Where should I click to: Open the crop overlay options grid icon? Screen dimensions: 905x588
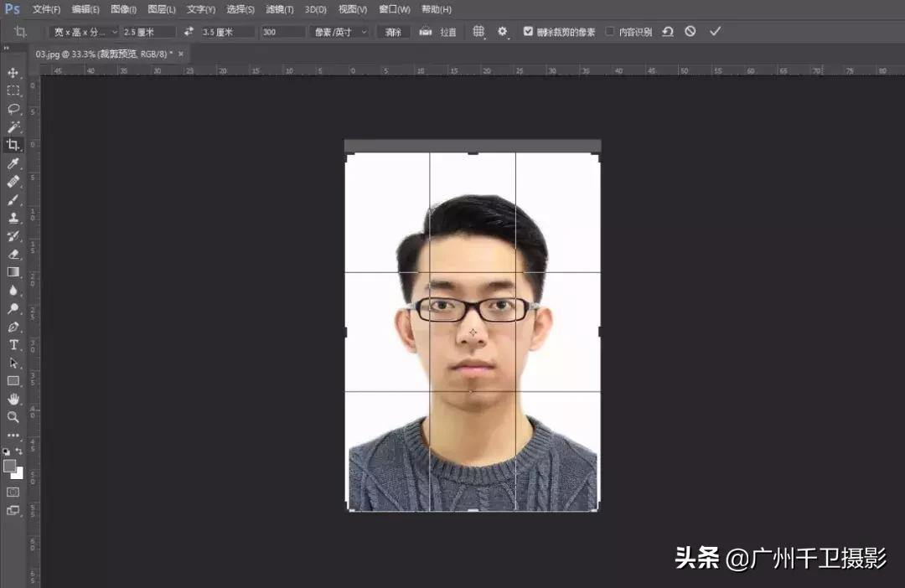click(478, 31)
